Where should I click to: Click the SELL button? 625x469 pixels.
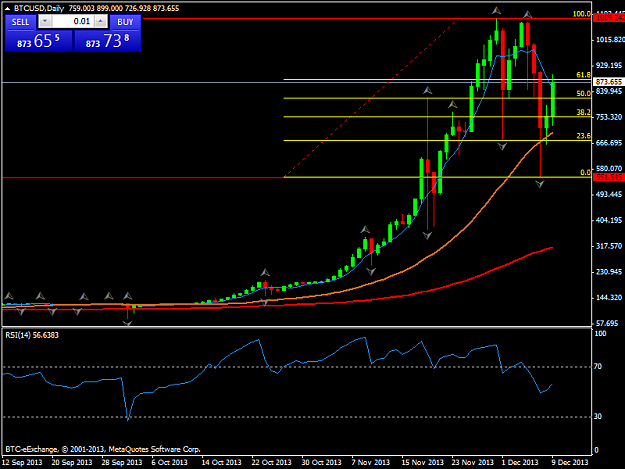click(x=20, y=22)
